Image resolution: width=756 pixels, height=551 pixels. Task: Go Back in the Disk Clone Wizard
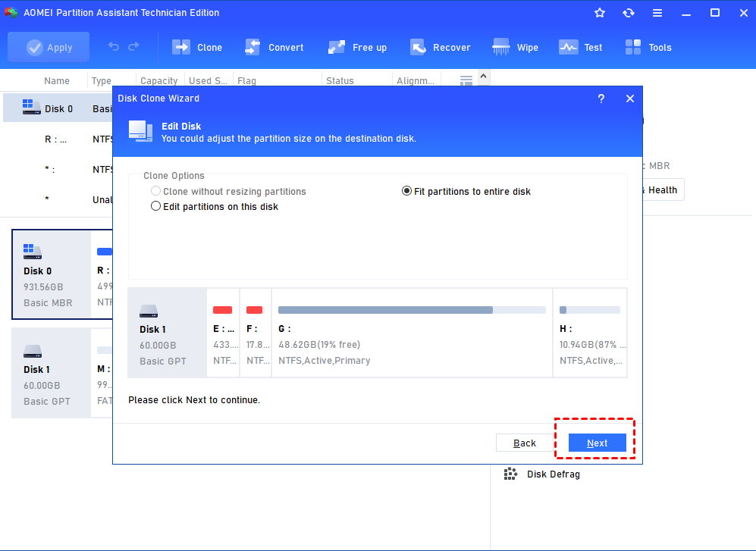(x=524, y=443)
